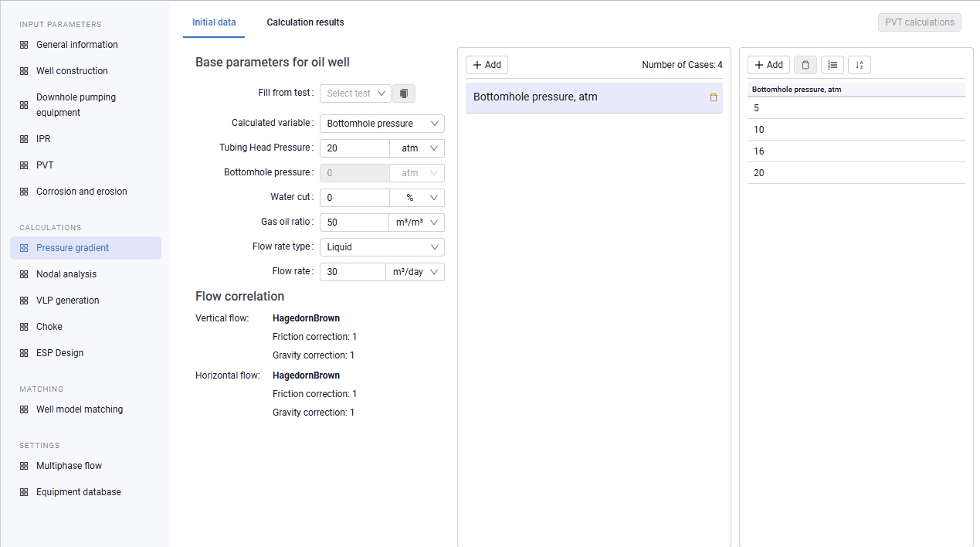Click the grid icon beside Corrosion and erosion
This screenshot has width=980, height=547.
click(24, 192)
